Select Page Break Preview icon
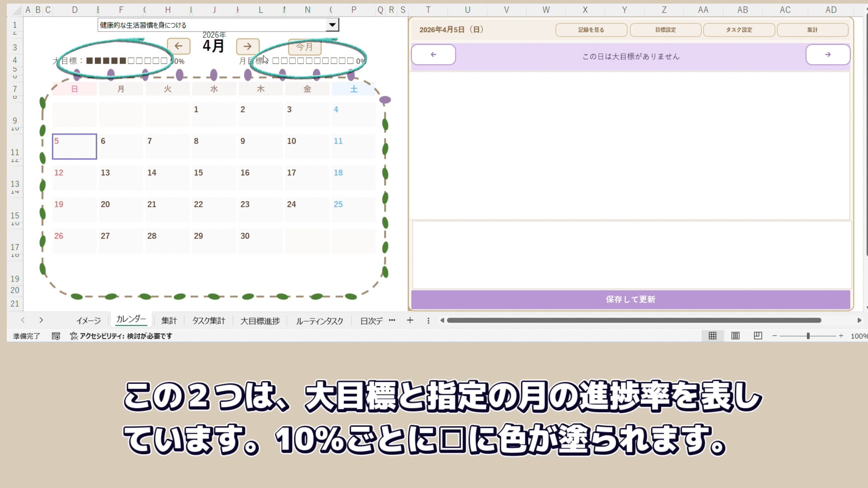This screenshot has width=868, height=488. 758,336
